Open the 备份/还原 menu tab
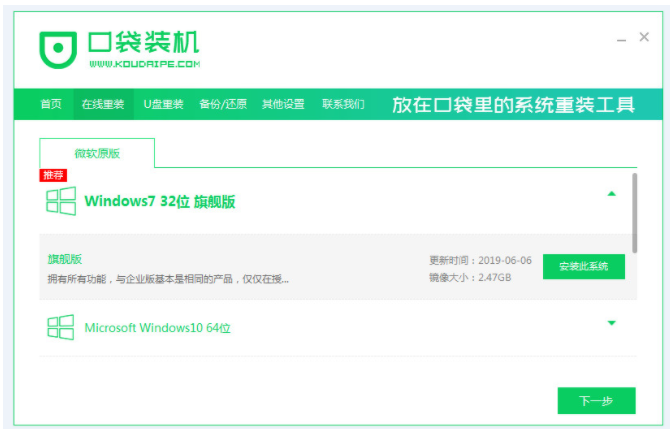This screenshot has height=429, width=670. point(223,104)
